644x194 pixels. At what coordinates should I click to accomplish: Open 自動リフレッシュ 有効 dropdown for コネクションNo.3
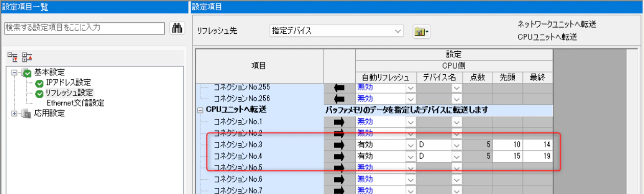410,145
